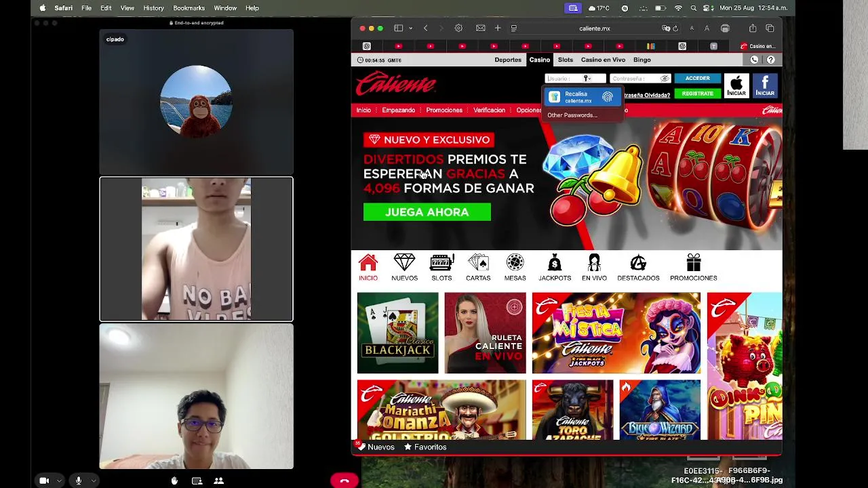
Task: Go back in Safari
Action: [x=425, y=28]
